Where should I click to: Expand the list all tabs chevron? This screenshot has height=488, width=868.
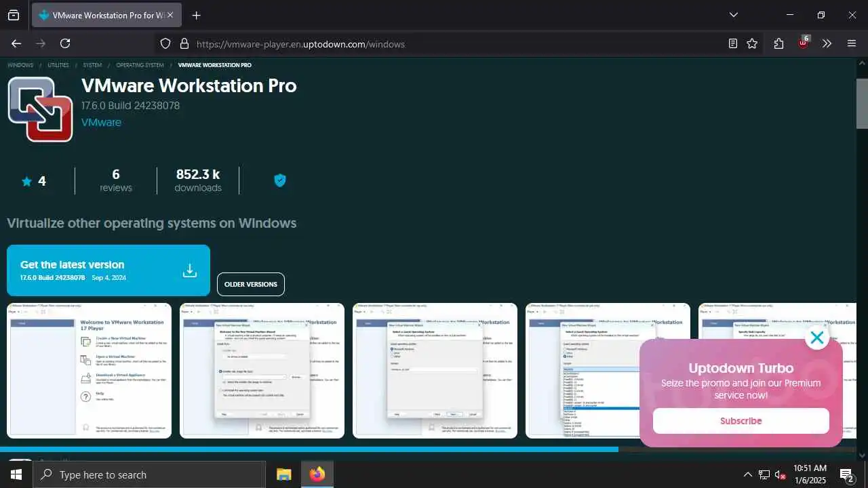pyautogui.click(x=734, y=15)
